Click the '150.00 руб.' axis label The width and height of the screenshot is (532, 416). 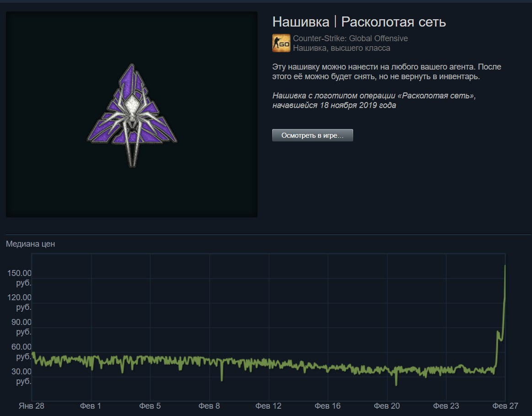19,278
